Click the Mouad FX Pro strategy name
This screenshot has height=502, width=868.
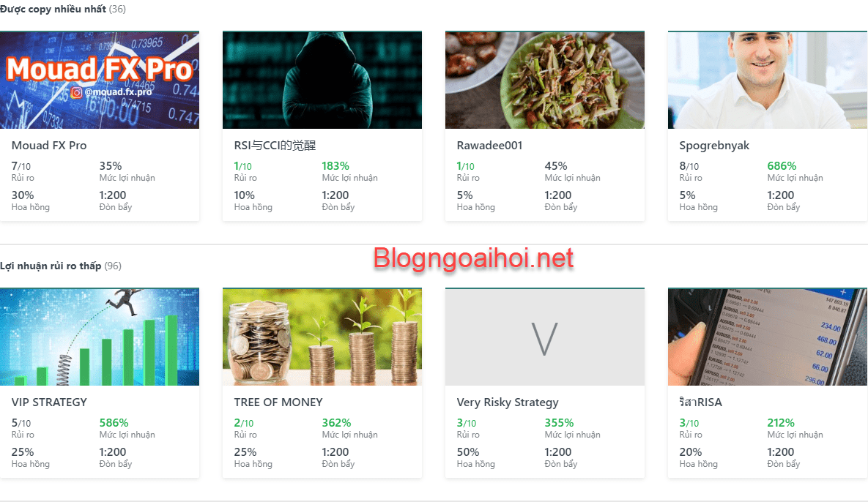(x=49, y=146)
